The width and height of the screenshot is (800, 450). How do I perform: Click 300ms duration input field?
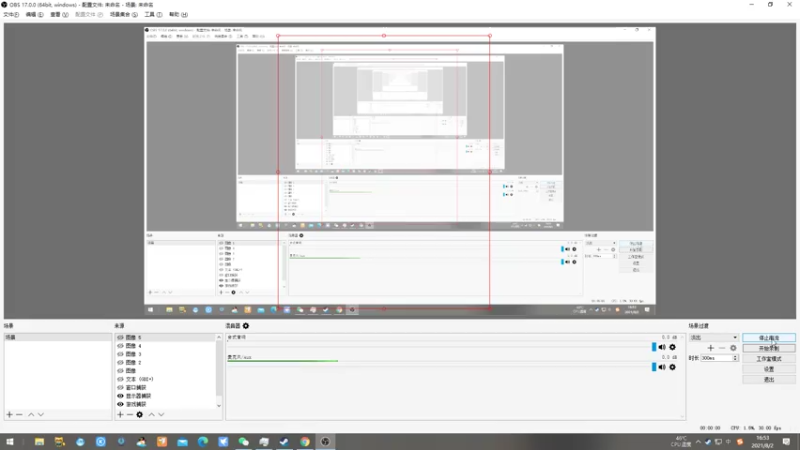[716, 358]
